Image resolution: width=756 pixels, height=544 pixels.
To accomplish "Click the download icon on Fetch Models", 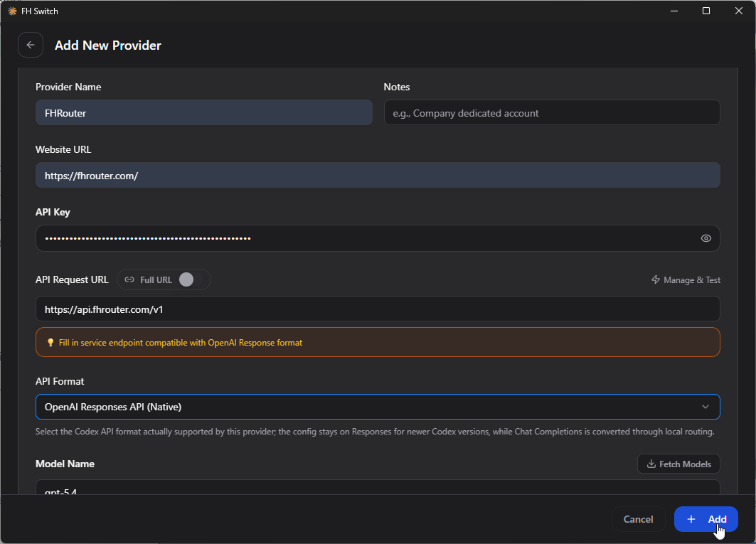I will coord(651,464).
